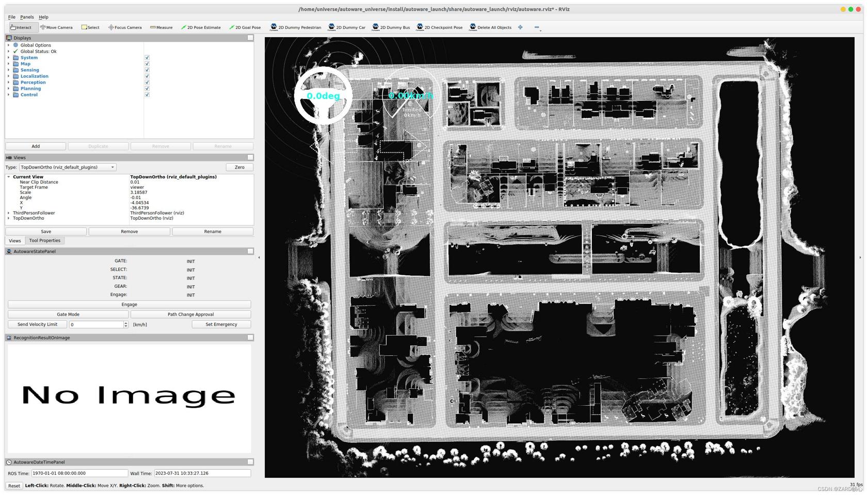The width and height of the screenshot is (868, 495).
Task: Select the Move Camera tool
Action: tap(56, 27)
